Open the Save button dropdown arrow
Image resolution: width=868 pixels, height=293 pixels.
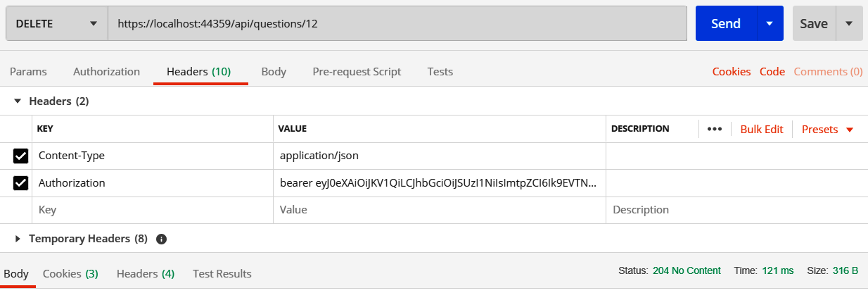[849, 23]
